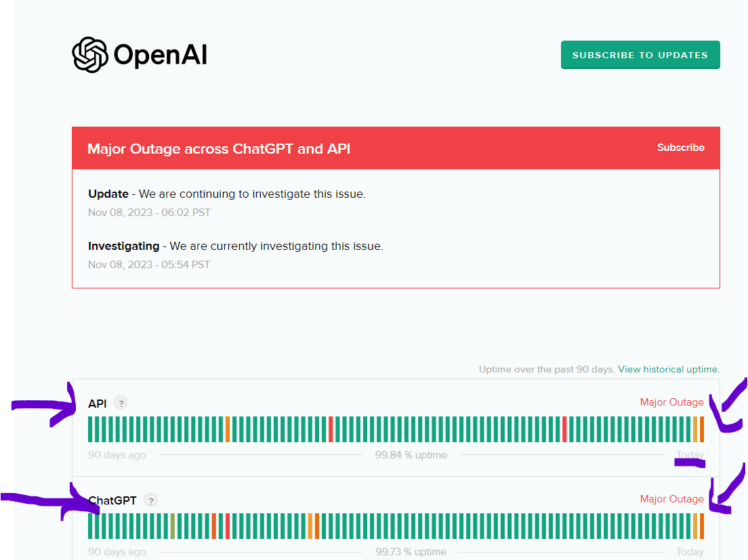Click the red Major Outage status for ChatGPT
Screen dimensions: 748x560
click(671, 499)
